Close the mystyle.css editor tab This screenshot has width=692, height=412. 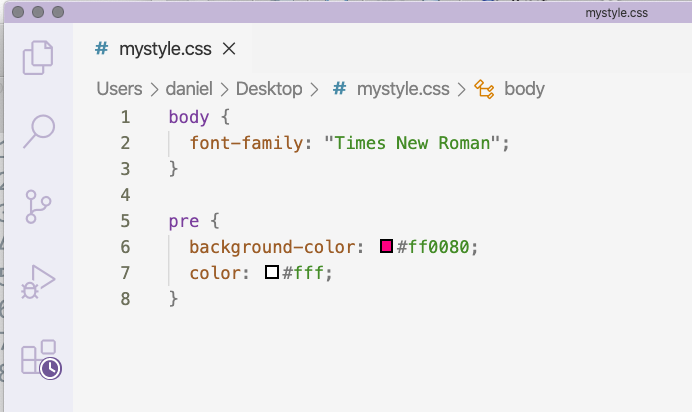(x=229, y=49)
